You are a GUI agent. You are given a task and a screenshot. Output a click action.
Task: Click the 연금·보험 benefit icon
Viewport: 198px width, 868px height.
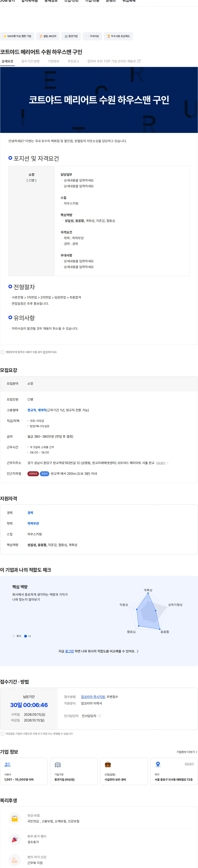pyautogui.click(x=14, y=819)
